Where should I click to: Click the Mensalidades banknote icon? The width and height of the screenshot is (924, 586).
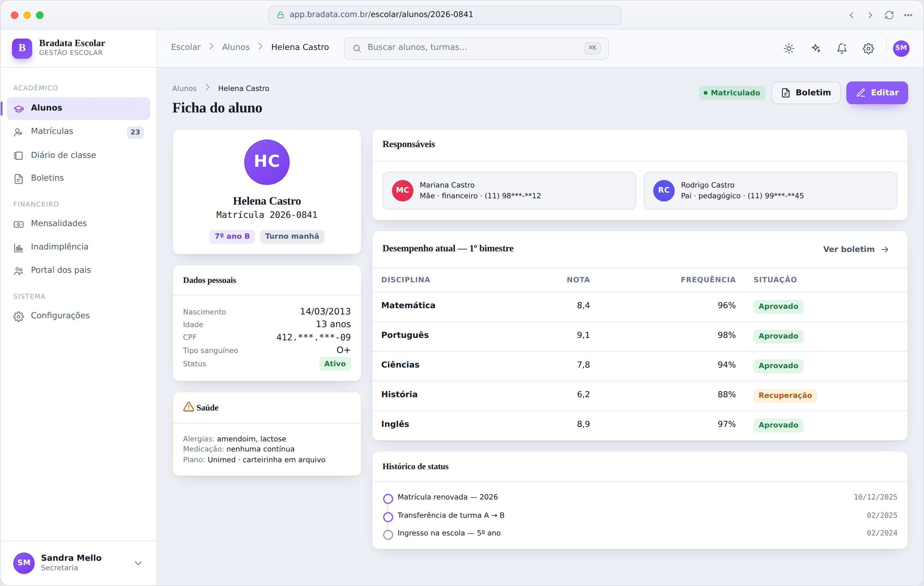click(18, 224)
